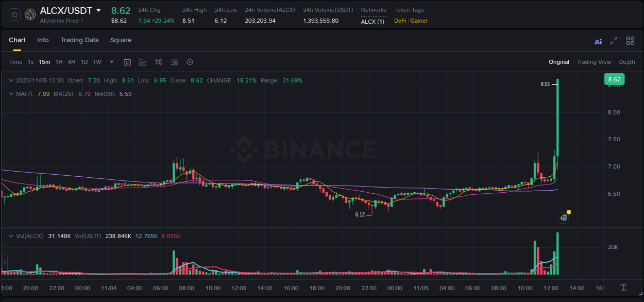
Task: Click the DeFi token tag
Action: coord(401,21)
